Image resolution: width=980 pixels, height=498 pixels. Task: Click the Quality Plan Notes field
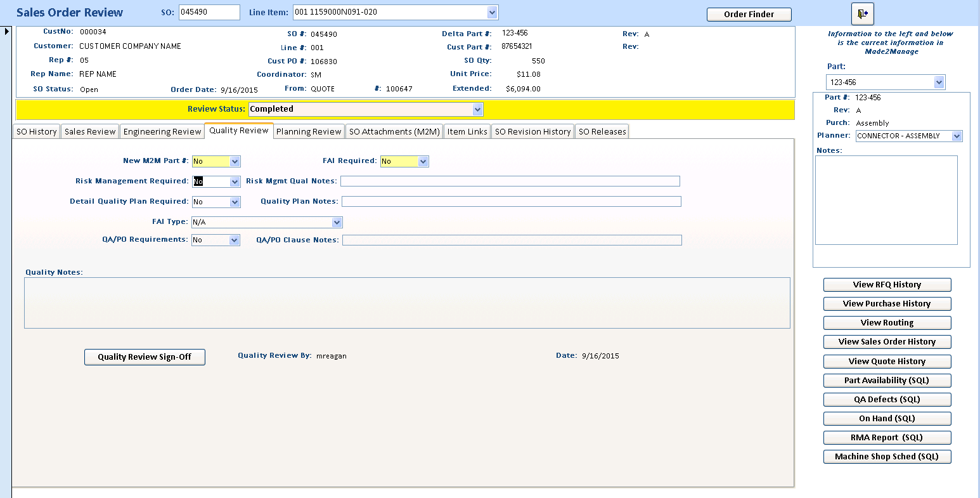512,202
